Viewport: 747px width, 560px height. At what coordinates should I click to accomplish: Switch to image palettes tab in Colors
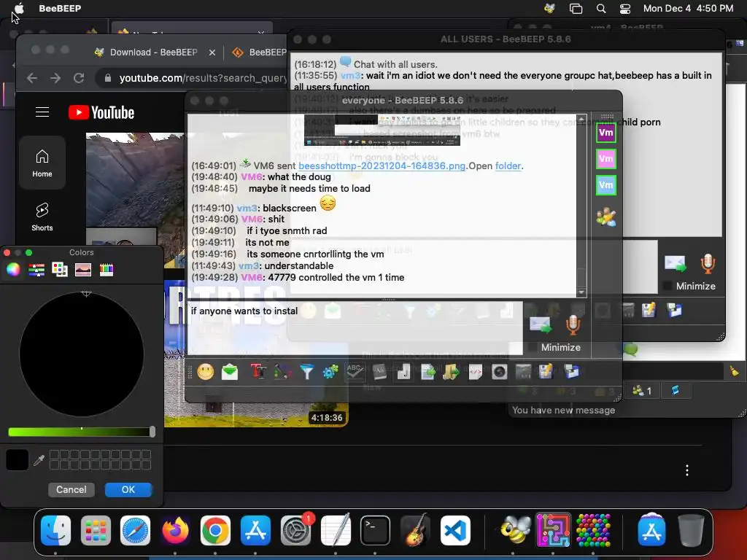[x=83, y=270]
